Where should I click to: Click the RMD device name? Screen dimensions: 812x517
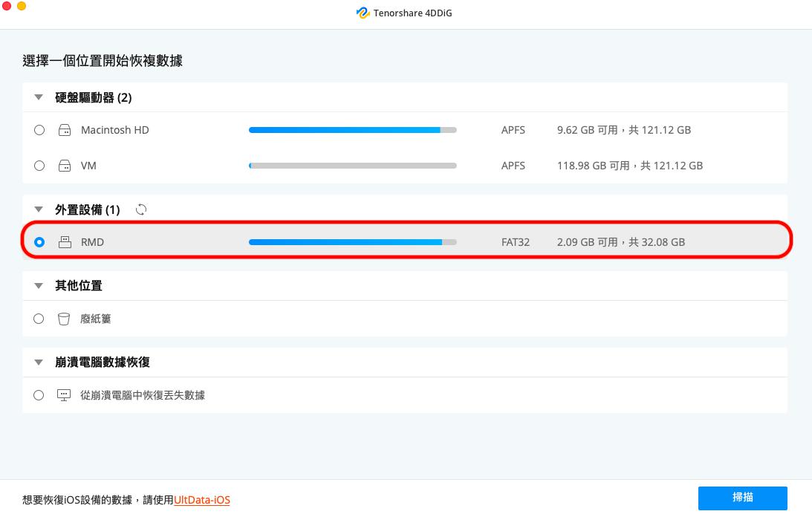coord(92,242)
